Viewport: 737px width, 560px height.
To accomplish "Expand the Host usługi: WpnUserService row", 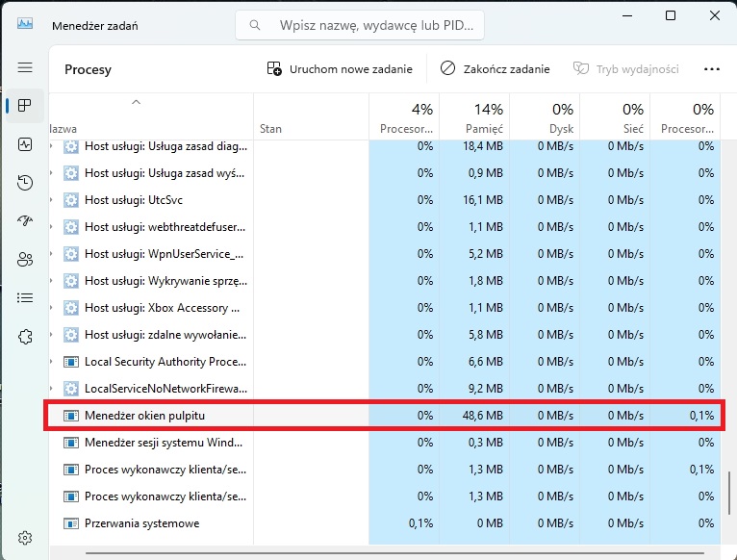I will coord(51,254).
